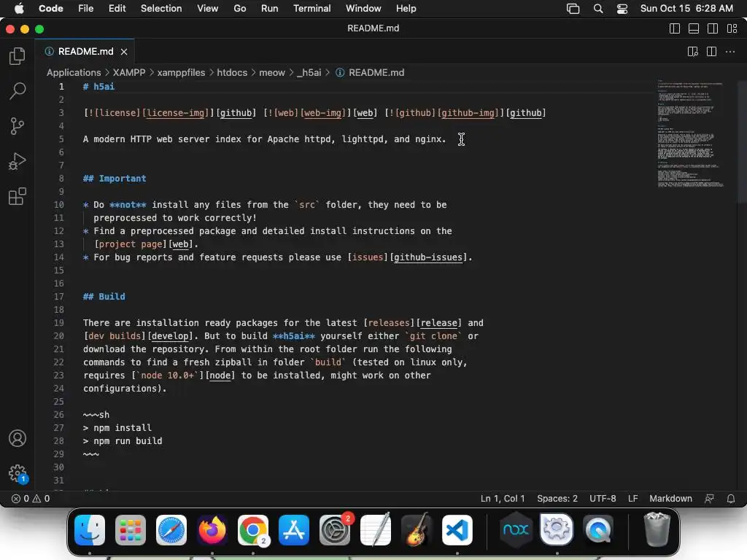Open the File menu
The height and width of the screenshot is (560, 747).
tap(86, 9)
